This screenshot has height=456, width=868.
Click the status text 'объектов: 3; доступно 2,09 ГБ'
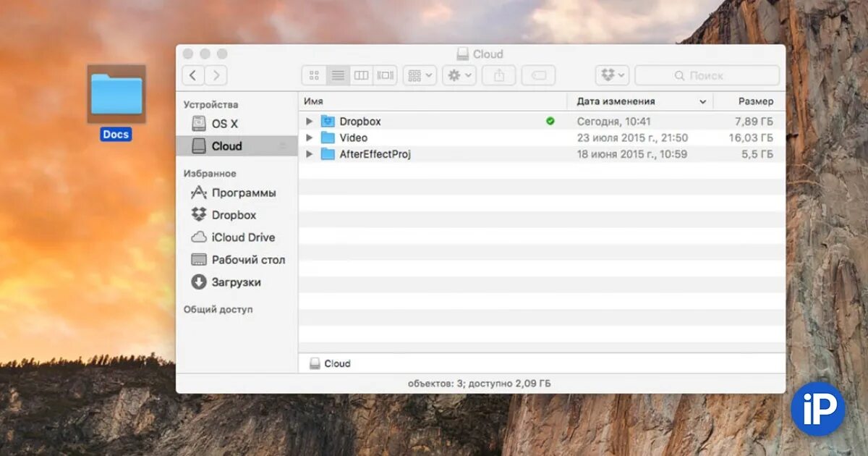(479, 384)
